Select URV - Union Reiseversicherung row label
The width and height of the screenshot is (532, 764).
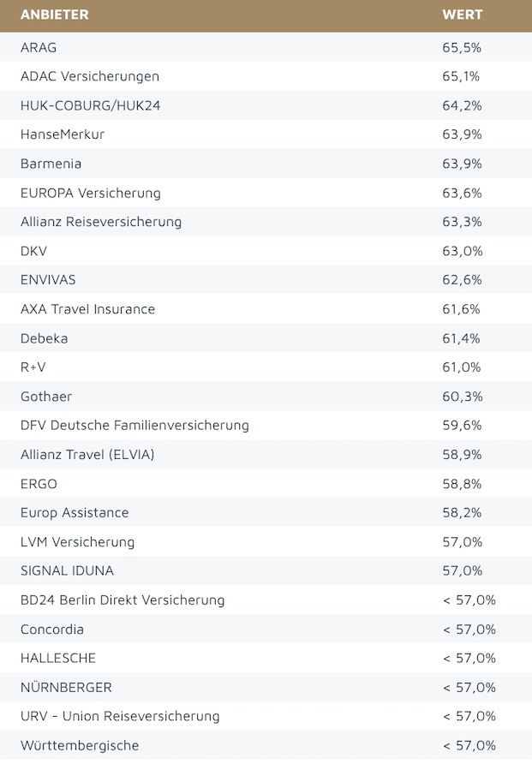tap(120, 716)
